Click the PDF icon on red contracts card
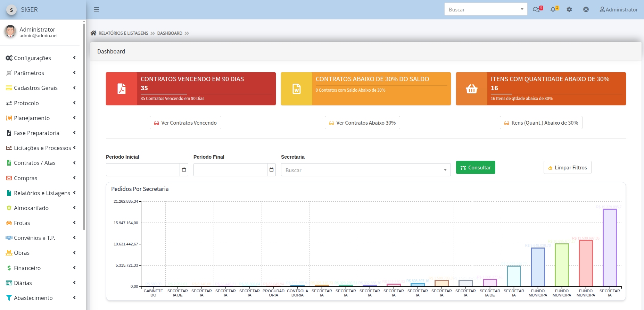Viewport: 644px width, 310px height. (122, 89)
